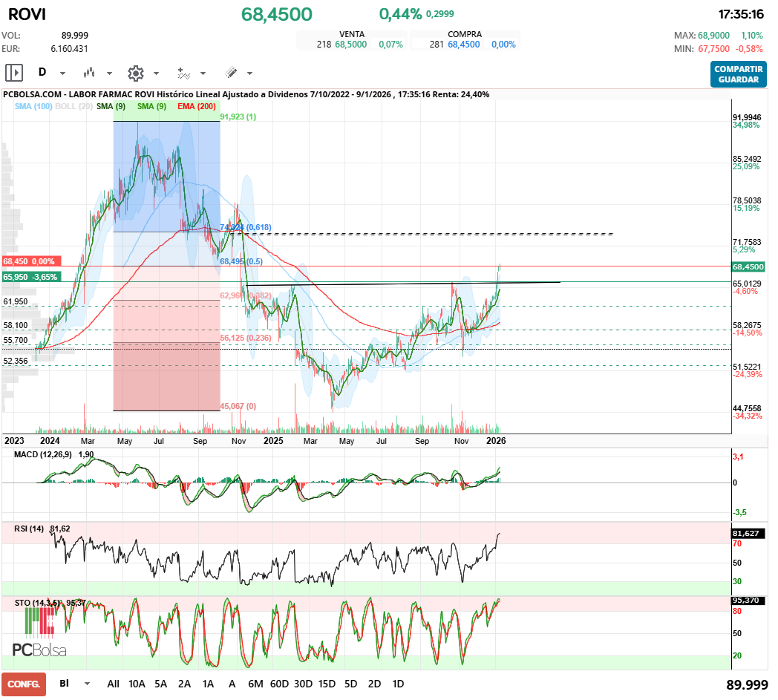Select the 1A time range
The width and height of the screenshot is (778, 700).
(x=209, y=684)
